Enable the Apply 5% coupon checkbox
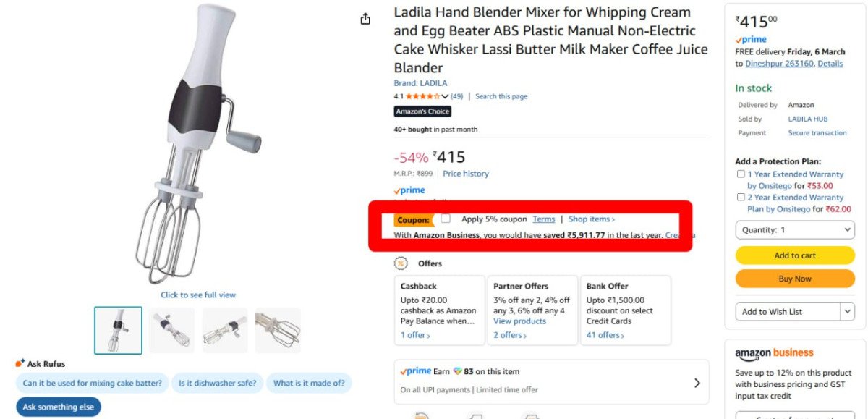This screenshot has height=419, width=868. click(446, 219)
